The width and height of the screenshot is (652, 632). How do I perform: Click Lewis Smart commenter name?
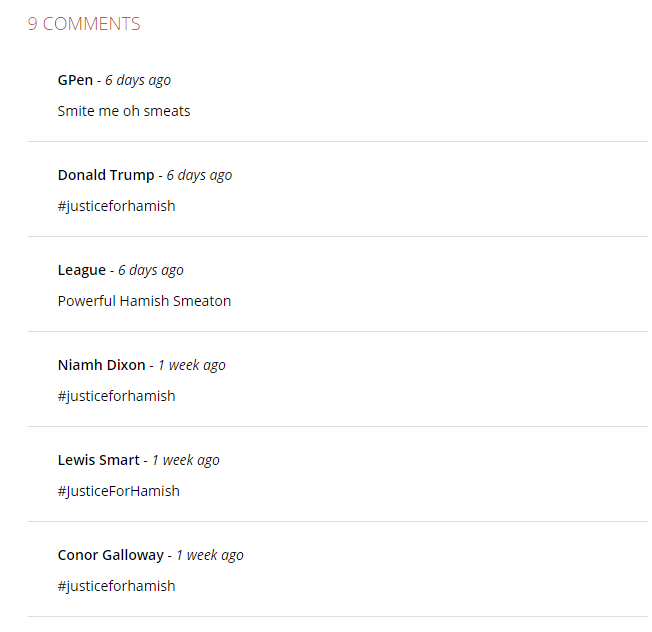pyautogui.click(x=99, y=460)
